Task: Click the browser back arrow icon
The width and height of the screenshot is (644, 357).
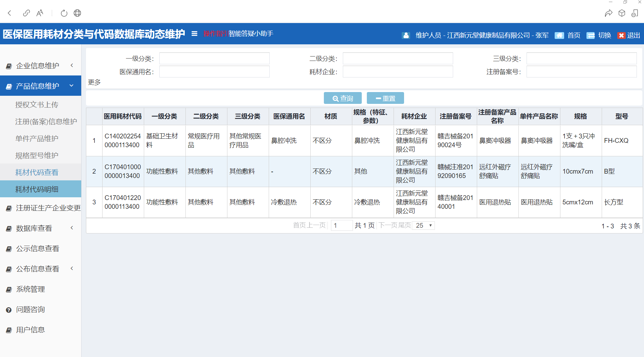Action: (9, 13)
